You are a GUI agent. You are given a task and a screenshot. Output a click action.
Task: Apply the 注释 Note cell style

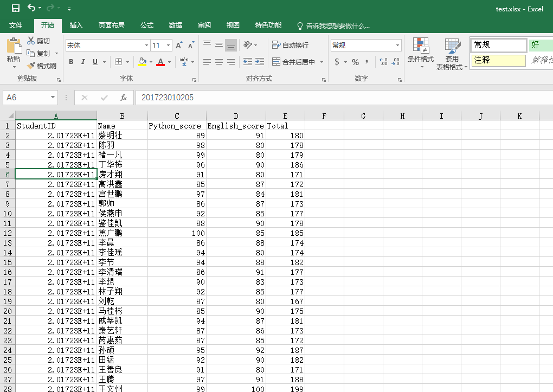click(x=498, y=60)
